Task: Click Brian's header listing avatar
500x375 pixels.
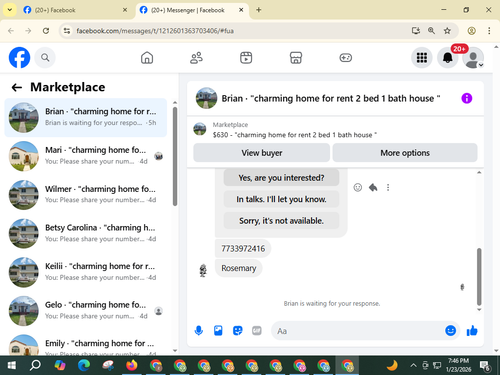Action: pos(206,98)
